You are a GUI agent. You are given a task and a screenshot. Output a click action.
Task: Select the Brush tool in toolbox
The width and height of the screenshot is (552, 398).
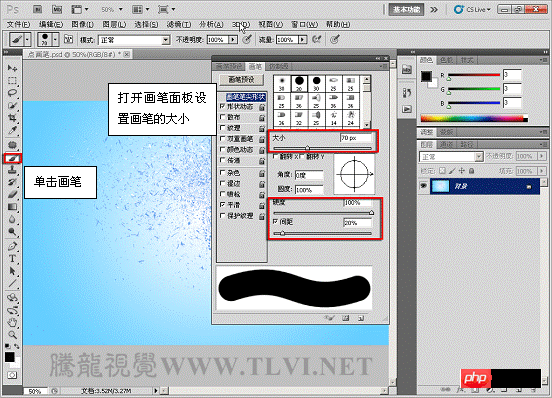pyautogui.click(x=13, y=158)
